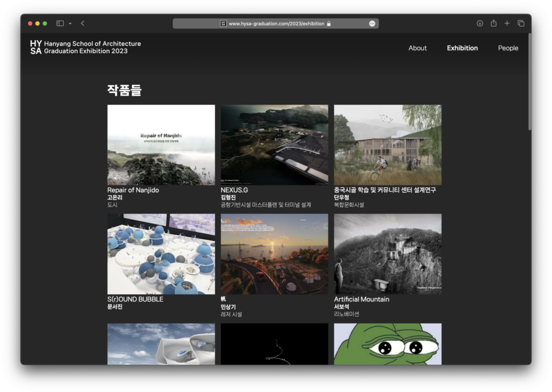Open the About page

point(417,48)
